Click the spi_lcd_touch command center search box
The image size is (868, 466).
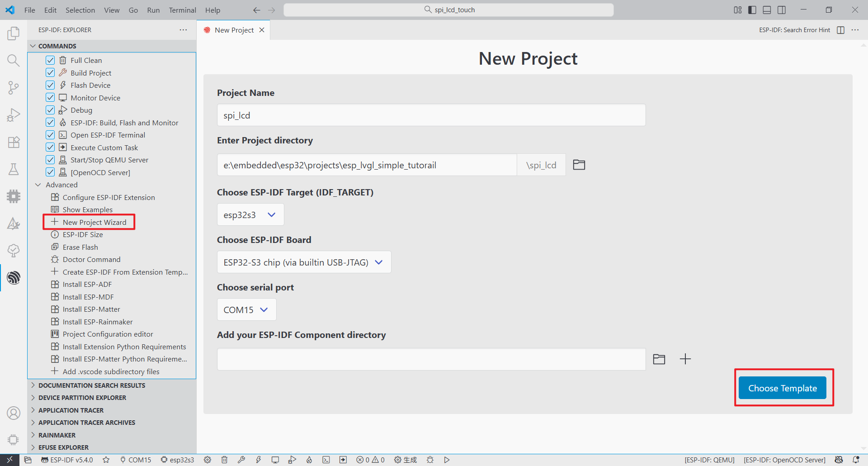pos(448,10)
